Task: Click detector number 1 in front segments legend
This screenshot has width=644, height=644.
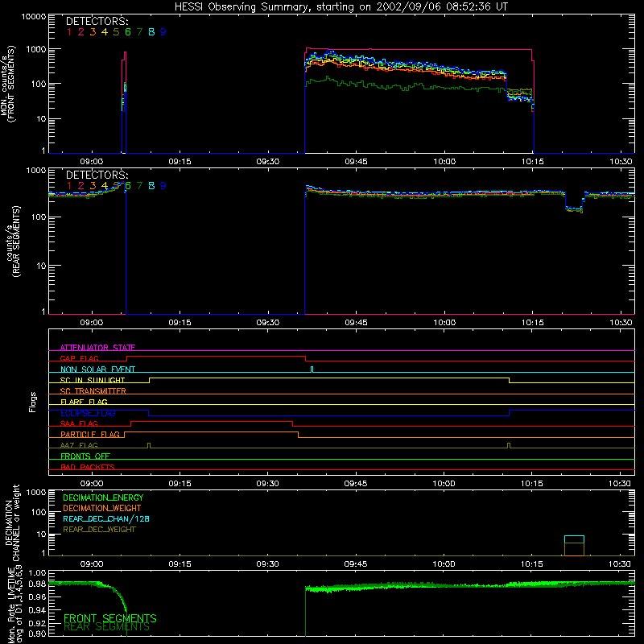Action: 69,32
